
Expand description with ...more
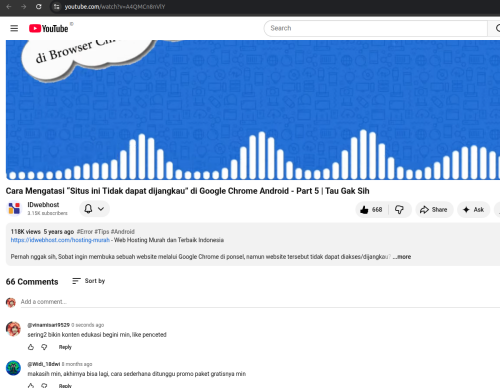tap(402, 257)
